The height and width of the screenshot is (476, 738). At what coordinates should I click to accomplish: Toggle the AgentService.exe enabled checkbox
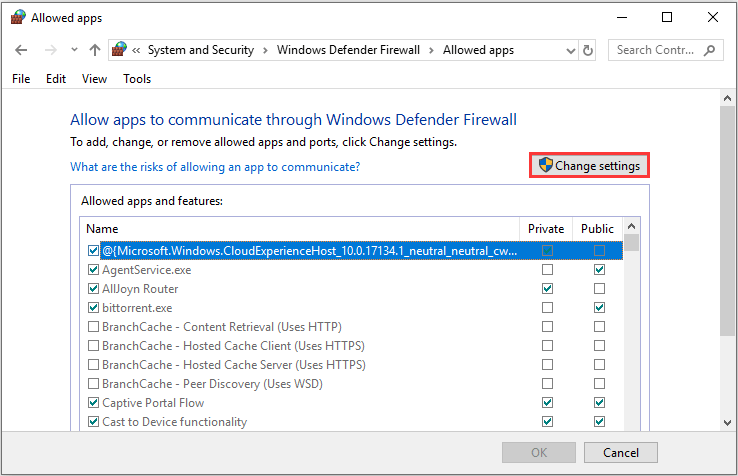click(93, 270)
